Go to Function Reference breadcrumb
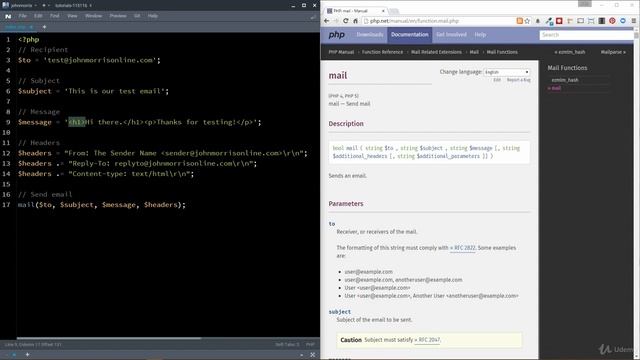Screen dimensions: 640x360 tap(382, 52)
